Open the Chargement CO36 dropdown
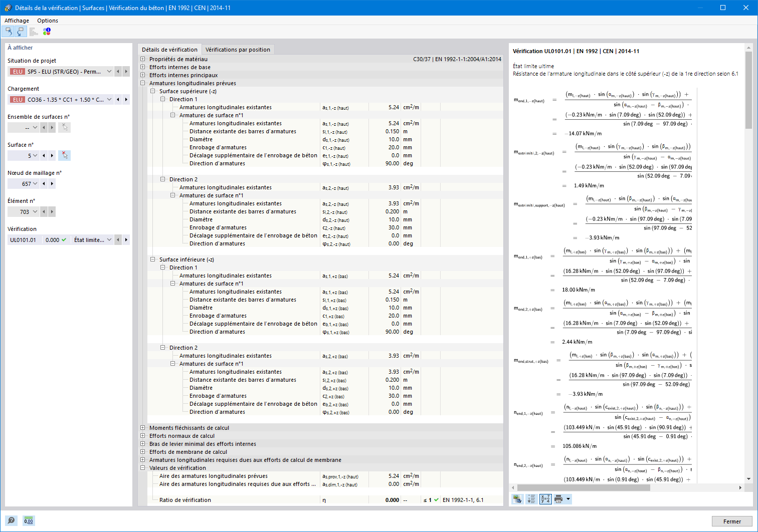The image size is (758, 532). pos(109,100)
